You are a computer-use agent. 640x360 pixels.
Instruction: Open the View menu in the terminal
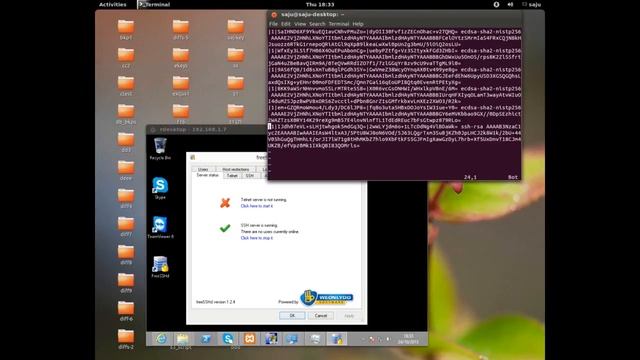click(300, 24)
